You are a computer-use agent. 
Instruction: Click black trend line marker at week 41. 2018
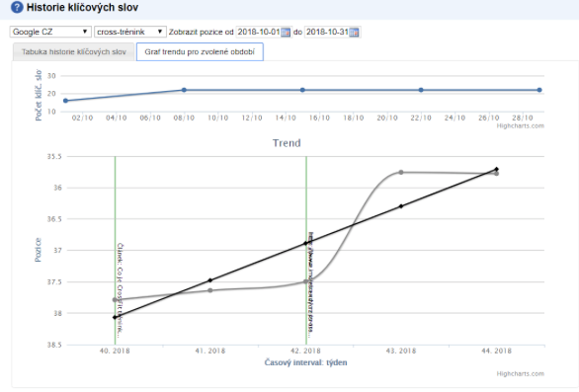(210, 280)
